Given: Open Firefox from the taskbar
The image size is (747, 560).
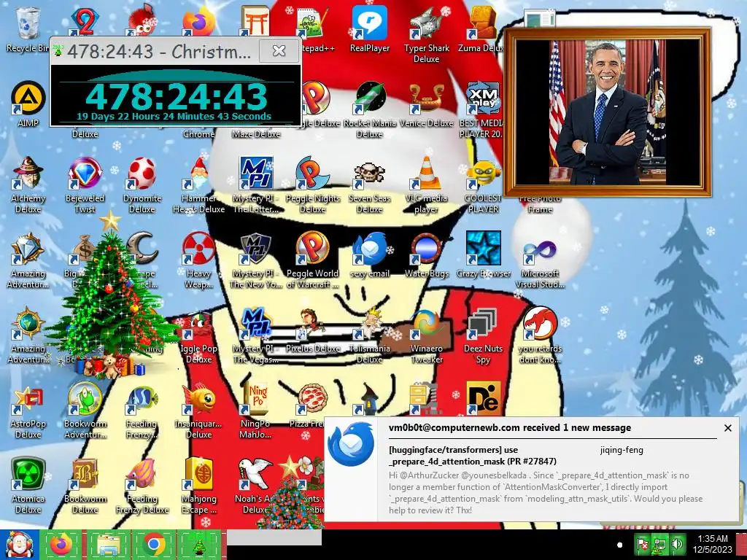Looking at the screenshot, I should [62, 545].
